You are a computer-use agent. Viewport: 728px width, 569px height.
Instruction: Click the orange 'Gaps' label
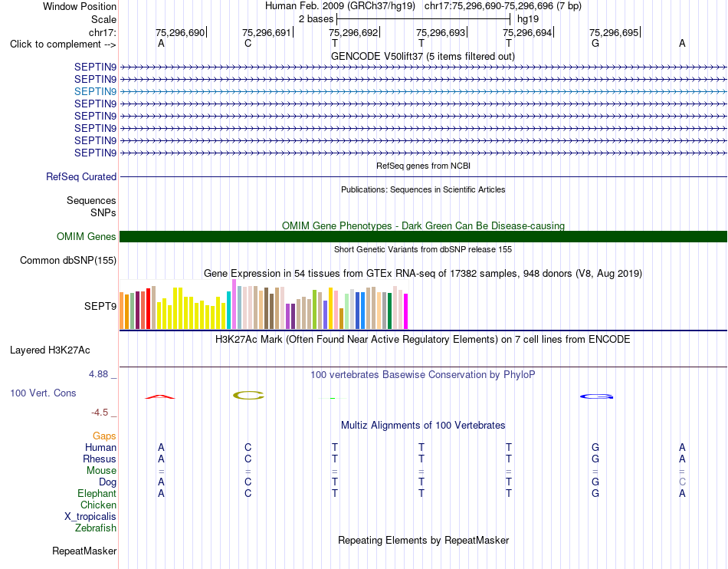[x=104, y=436]
